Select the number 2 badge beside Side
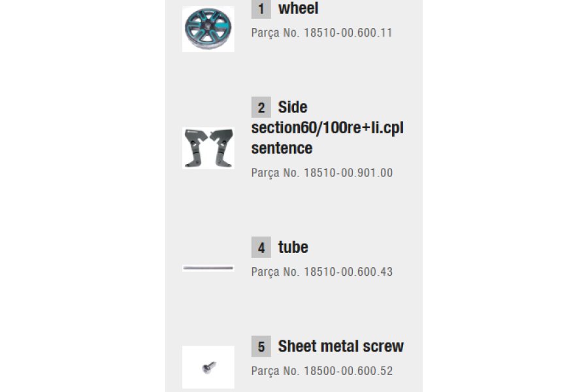588x392 pixels. 261,107
